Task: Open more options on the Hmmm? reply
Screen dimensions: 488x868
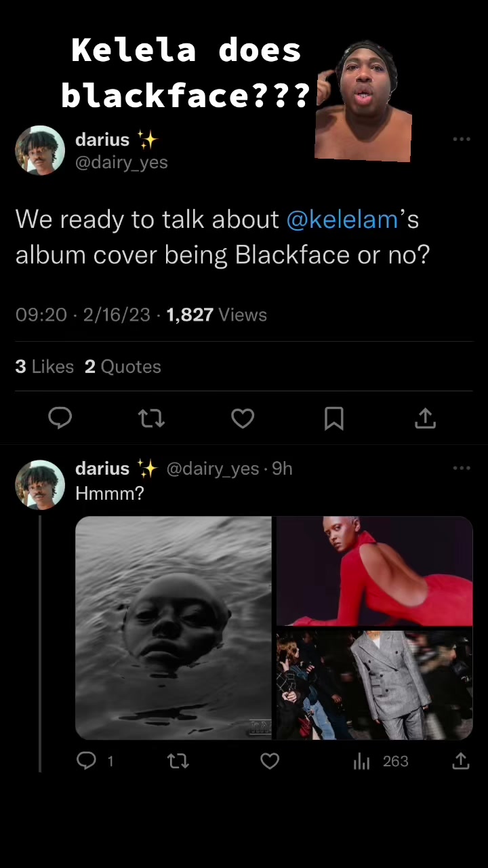Action: pos(462,468)
